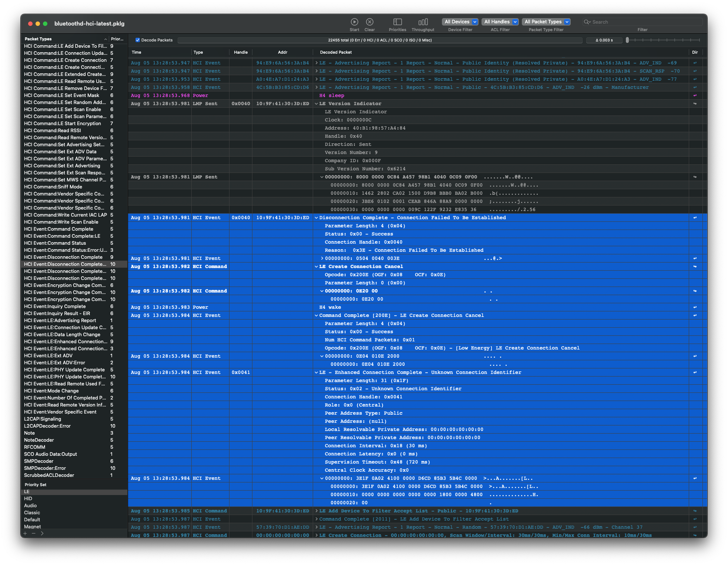Open the Priorities panel icon
Screen dimensions: 728x565
point(397,22)
